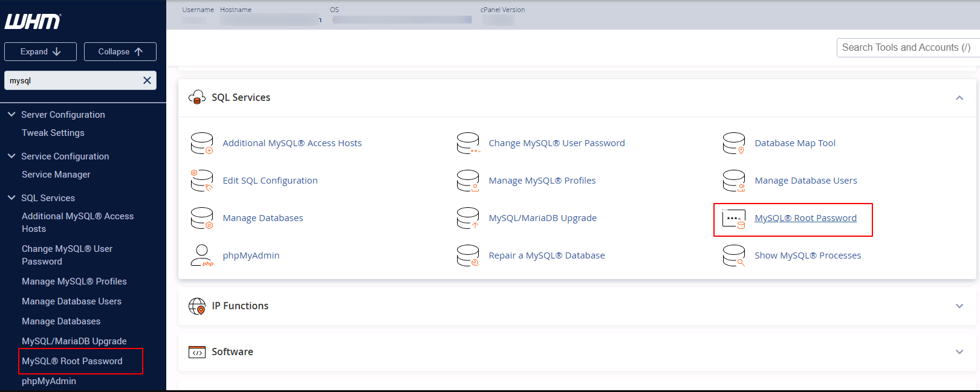Click the Repair a MySQL Database icon

[468, 255]
